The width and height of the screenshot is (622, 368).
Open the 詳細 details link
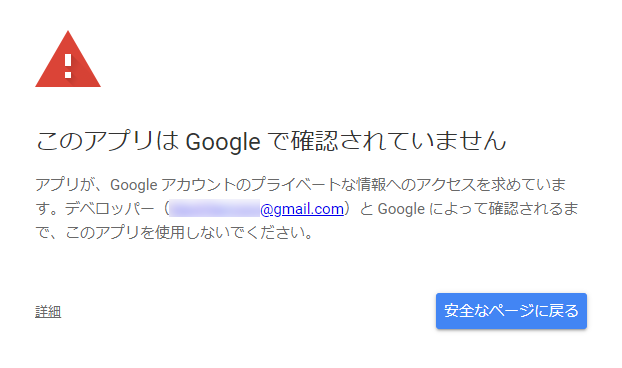[48, 312]
